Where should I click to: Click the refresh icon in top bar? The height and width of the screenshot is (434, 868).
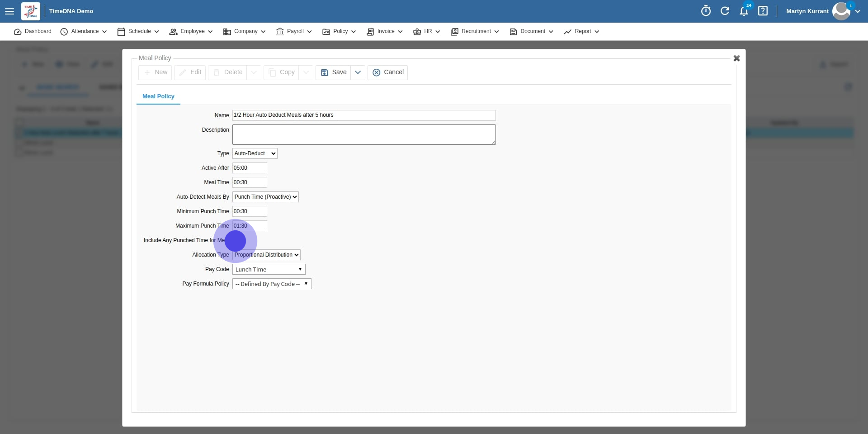click(725, 11)
